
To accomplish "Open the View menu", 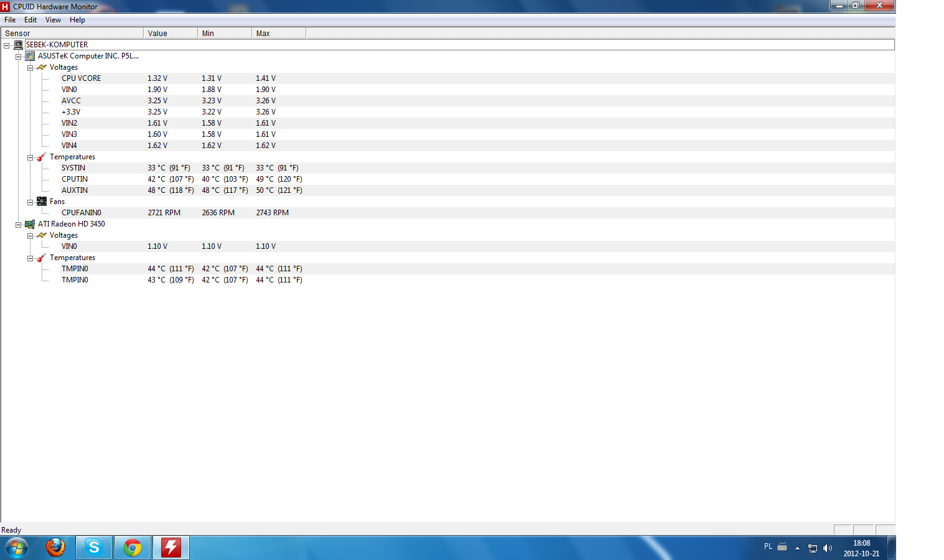I will pos(53,20).
